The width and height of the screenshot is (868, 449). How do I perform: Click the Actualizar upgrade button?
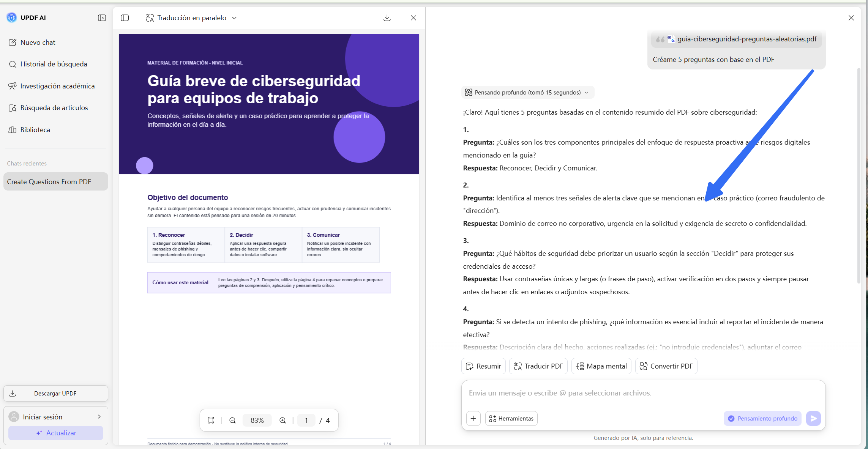(56, 433)
